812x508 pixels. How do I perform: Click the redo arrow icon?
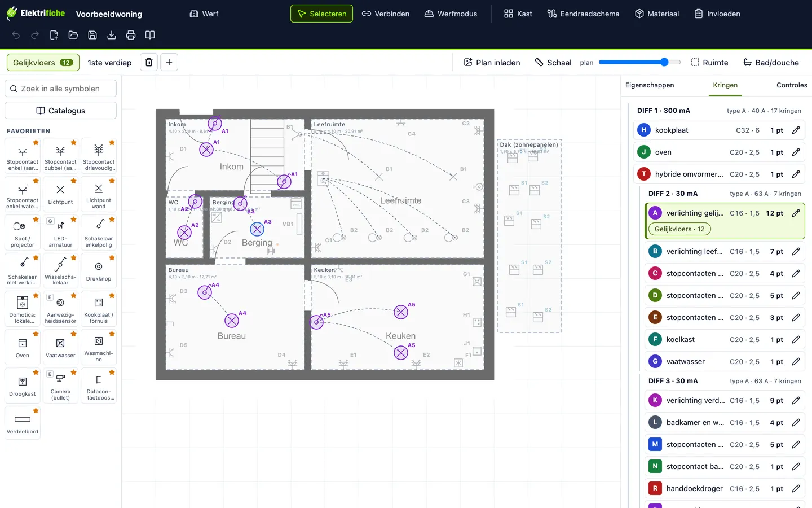click(x=35, y=35)
